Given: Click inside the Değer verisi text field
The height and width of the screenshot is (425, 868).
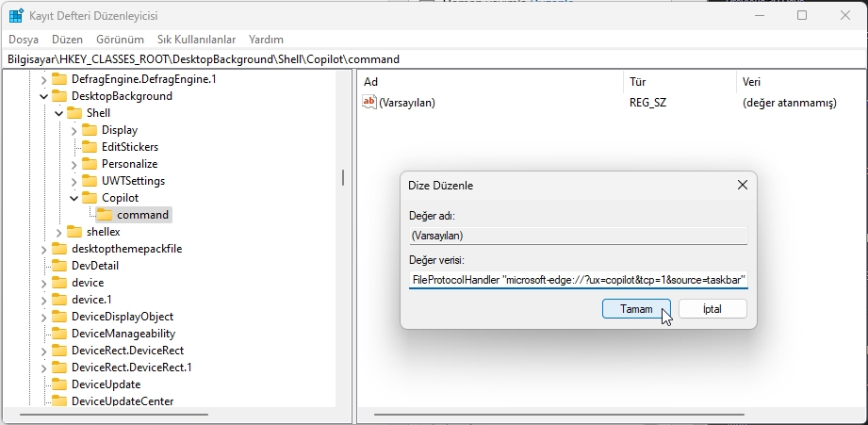Looking at the screenshot, I should 579,281.
